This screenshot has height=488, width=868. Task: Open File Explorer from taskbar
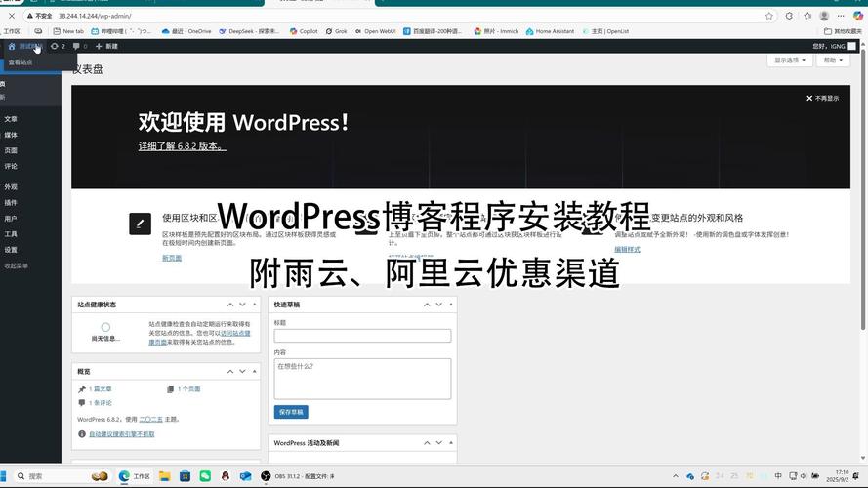(164, 476)
